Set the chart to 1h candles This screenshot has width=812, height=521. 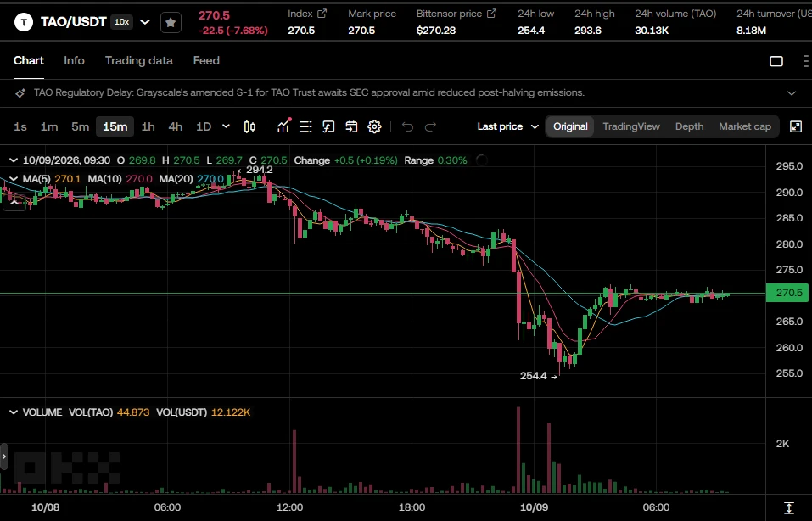point(148,127)
